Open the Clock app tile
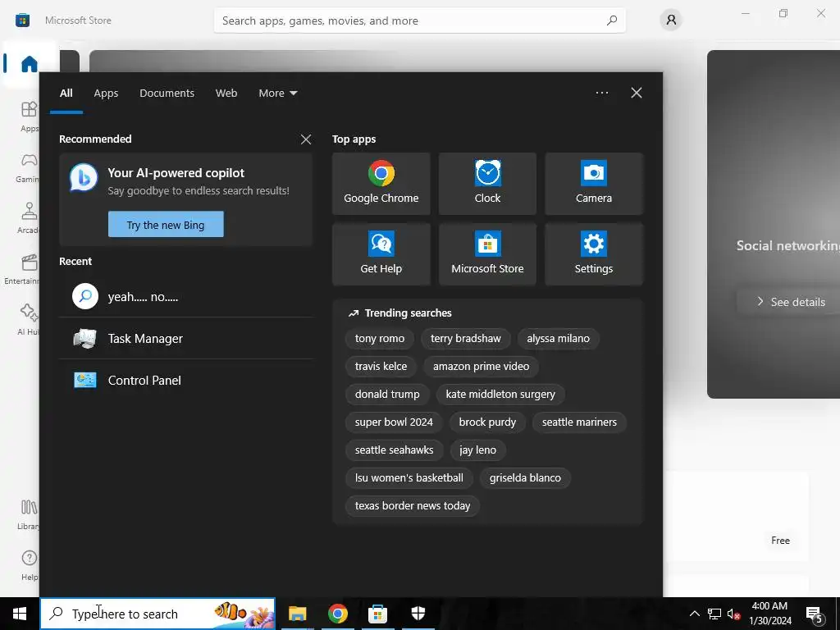Viewport: 840px width, 630px height. (x=487, y=184)
